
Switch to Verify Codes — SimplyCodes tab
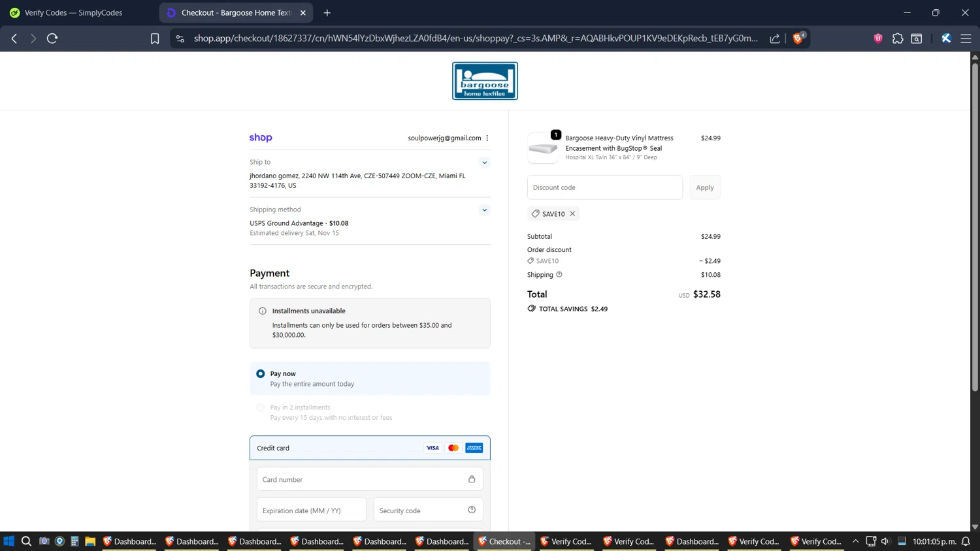pos(73,12)
